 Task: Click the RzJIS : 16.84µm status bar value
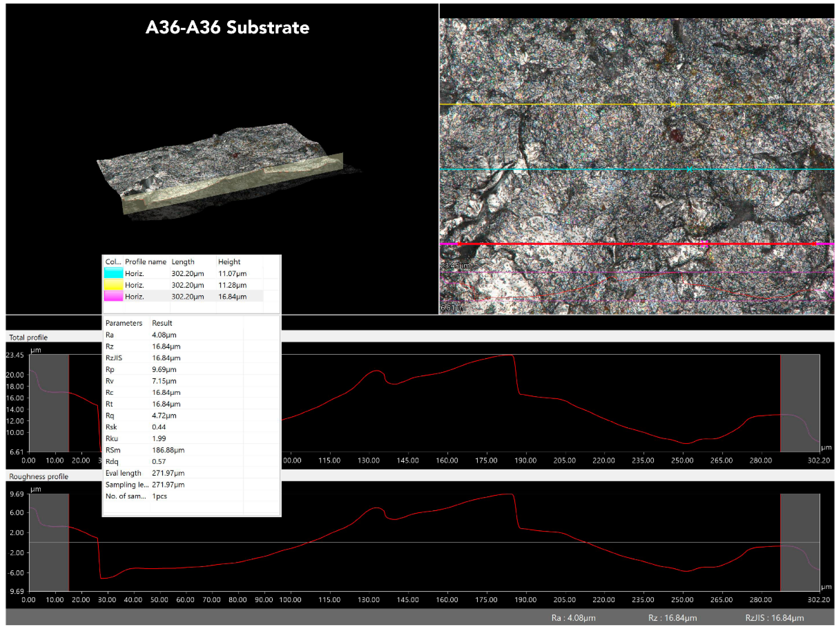[x=775, y=618]
